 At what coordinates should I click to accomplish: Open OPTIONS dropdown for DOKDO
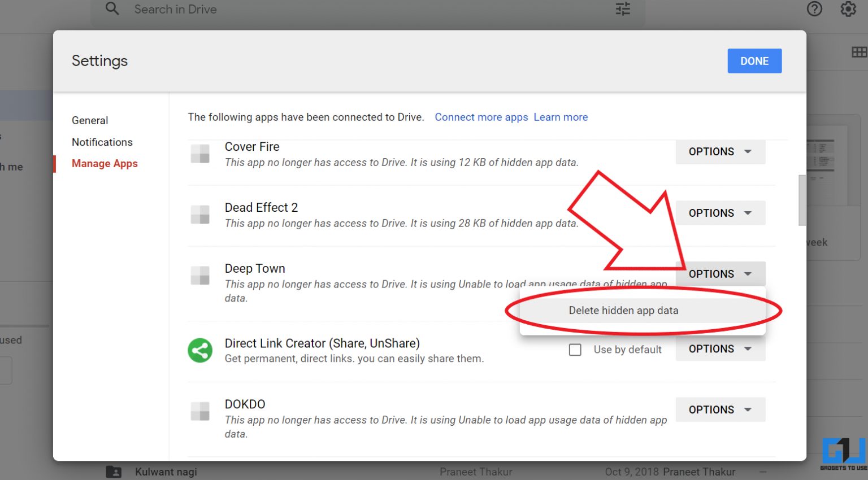pos(721,410)
